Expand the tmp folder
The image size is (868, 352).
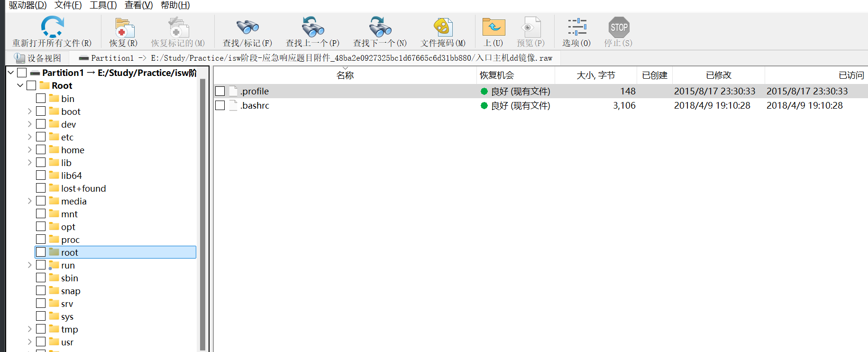point(29,329)
